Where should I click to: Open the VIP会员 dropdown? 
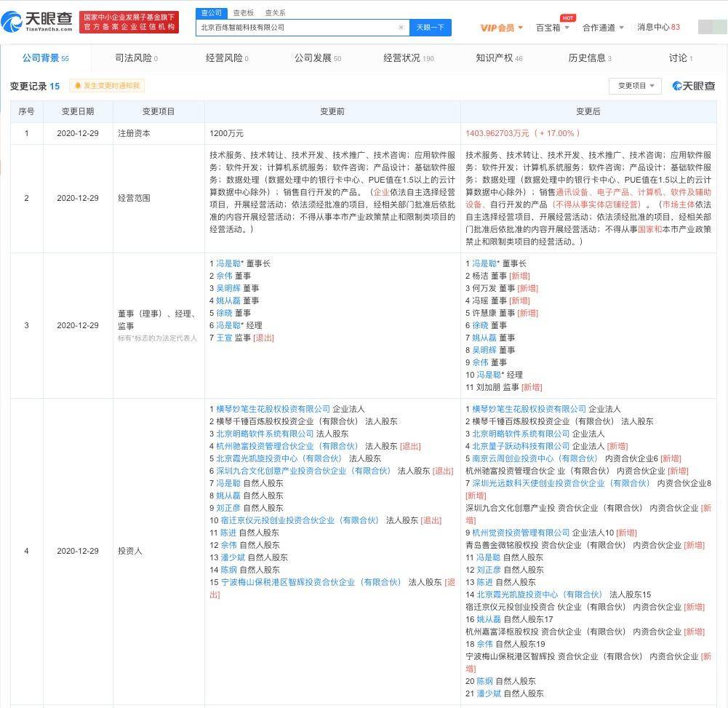[501, 28]
